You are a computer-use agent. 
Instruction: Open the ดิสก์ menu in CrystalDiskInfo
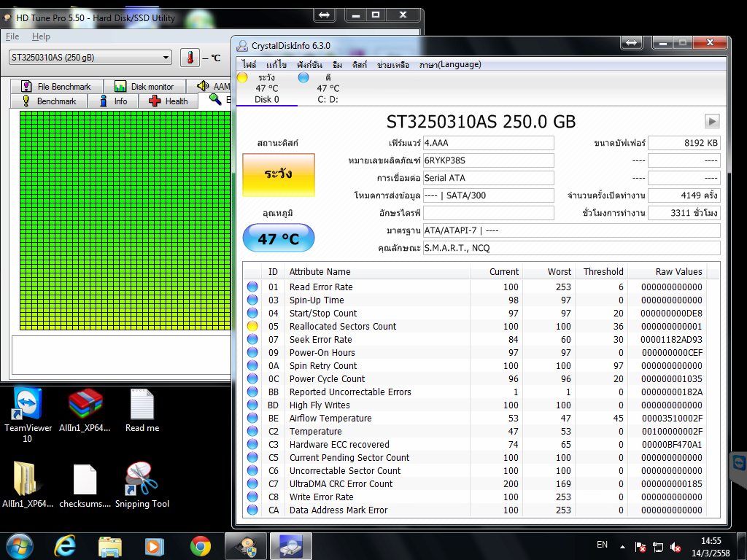pyautogui.click(x=360, y=64)
